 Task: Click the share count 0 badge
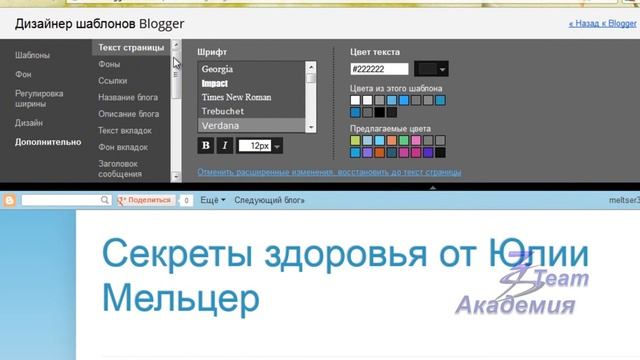186,200
